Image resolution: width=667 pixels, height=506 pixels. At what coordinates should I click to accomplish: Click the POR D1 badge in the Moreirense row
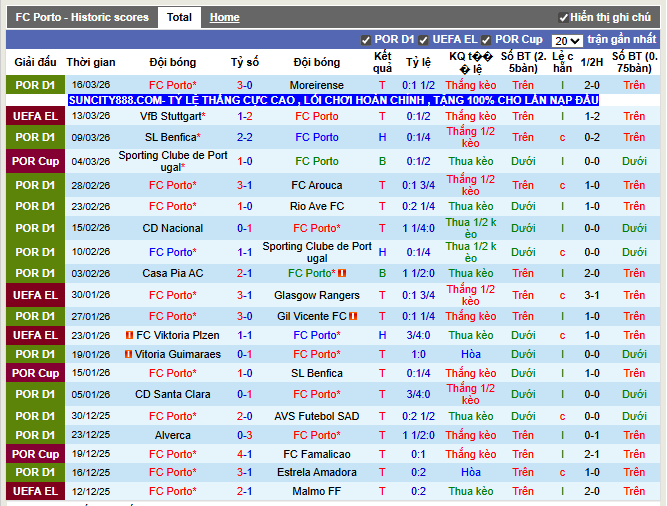click(x=35, y=85)
